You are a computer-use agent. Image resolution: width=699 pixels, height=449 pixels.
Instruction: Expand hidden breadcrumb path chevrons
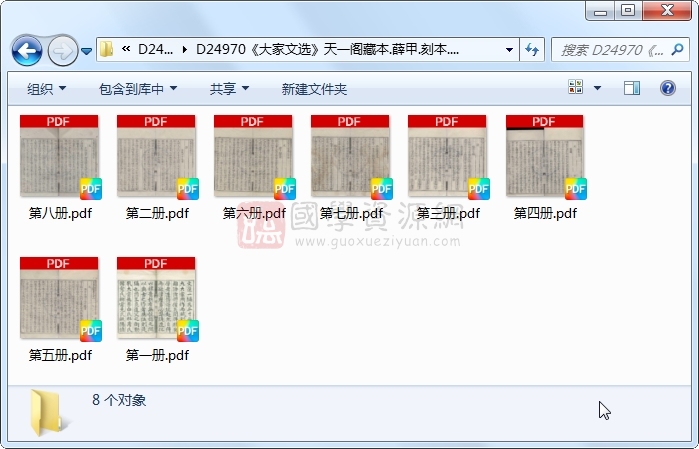[x=126, y=49]
